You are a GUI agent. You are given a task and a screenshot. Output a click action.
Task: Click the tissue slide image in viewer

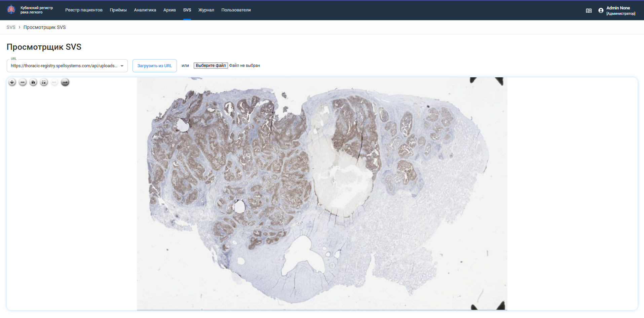322,193
